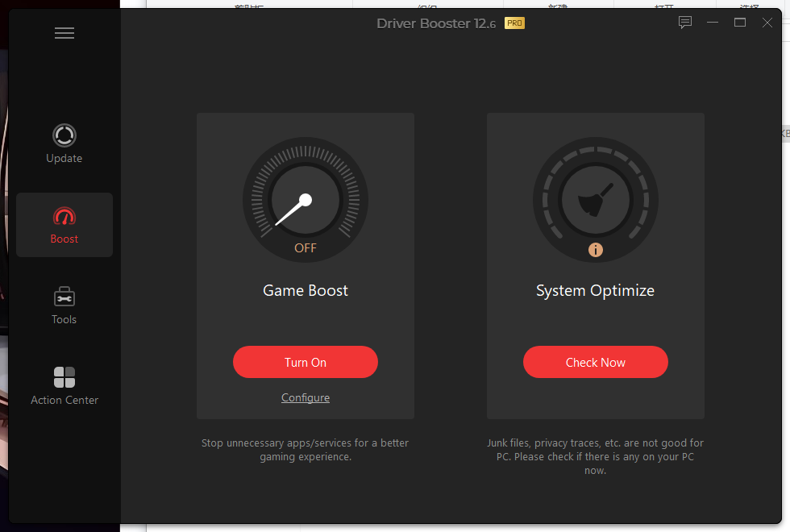Screen dimensions: 790x532
Task: Click the 'Stop unnecessary apps/services' description
Action: (x=306, y=450)
